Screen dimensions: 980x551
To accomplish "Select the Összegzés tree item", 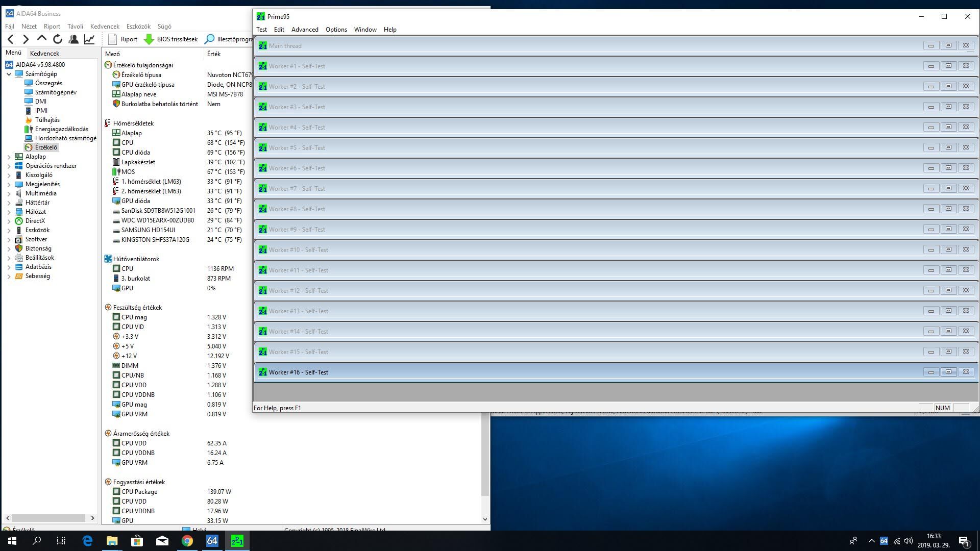I will (48, 83).
